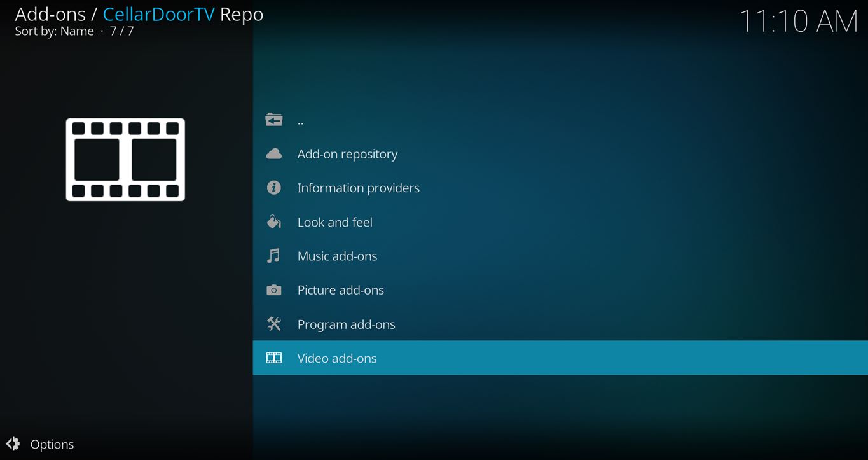Select the Program add-ons entry
The width and height of the screenshot is (868, 460).
coord(346,324)
